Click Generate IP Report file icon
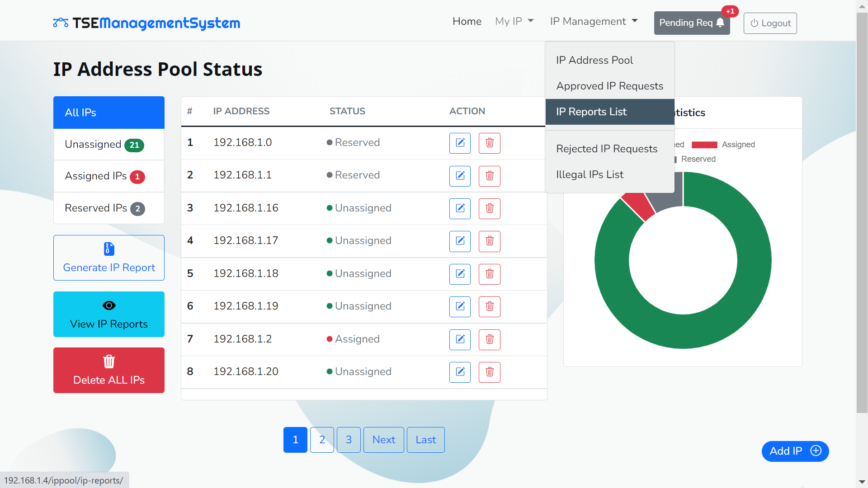The width and height of the screenshot is (868, 488). (x=109, y=249)
